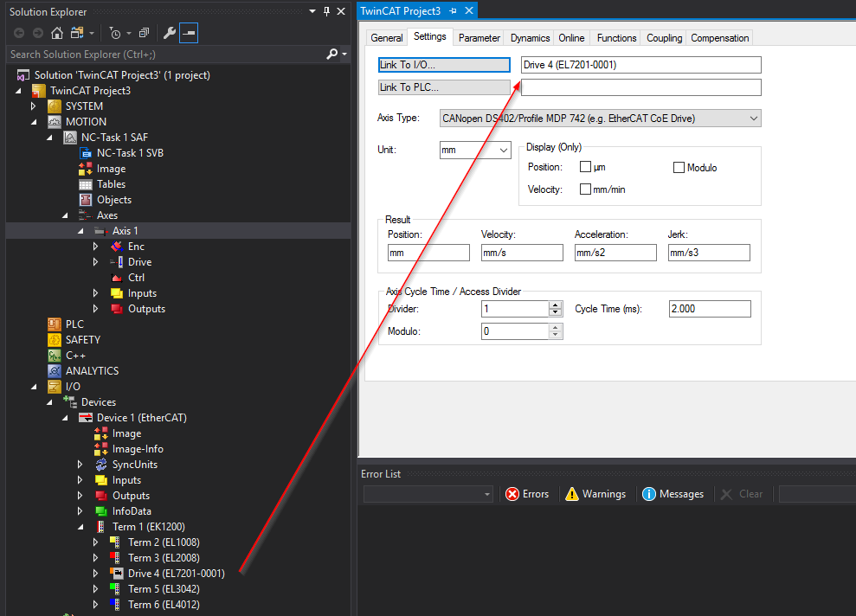Click the Cycle Time (ms) field

point(710,309)
